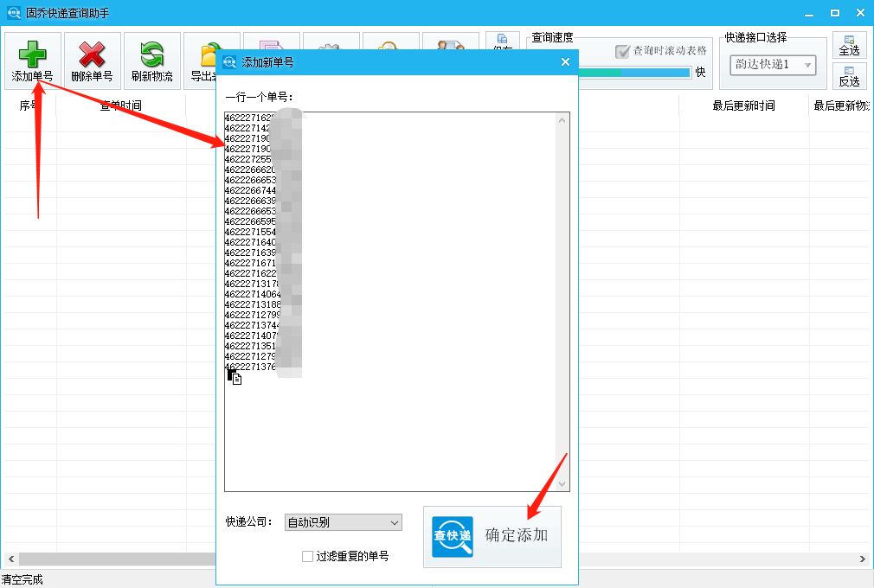
Task: Click the 添加新单号 dialog title icon
Action: (229, 61)
